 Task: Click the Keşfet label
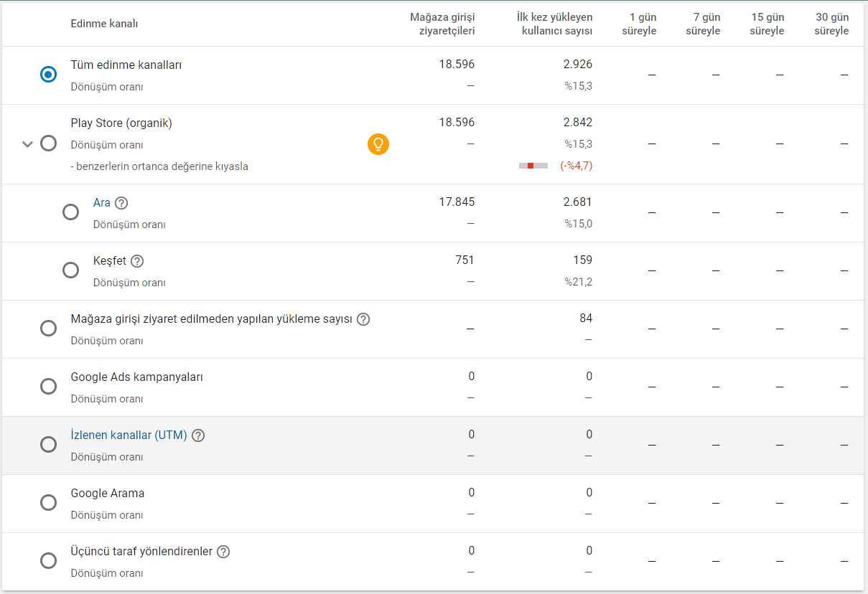click(x=110, y=261)
